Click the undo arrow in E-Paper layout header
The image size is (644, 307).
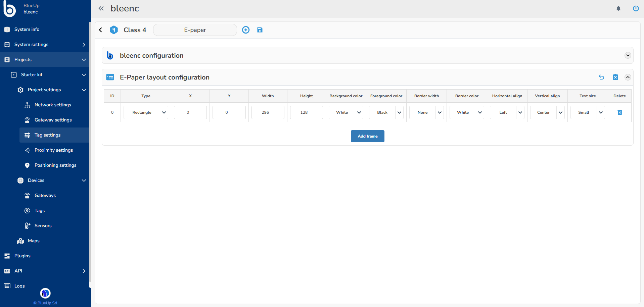point(601,77)
